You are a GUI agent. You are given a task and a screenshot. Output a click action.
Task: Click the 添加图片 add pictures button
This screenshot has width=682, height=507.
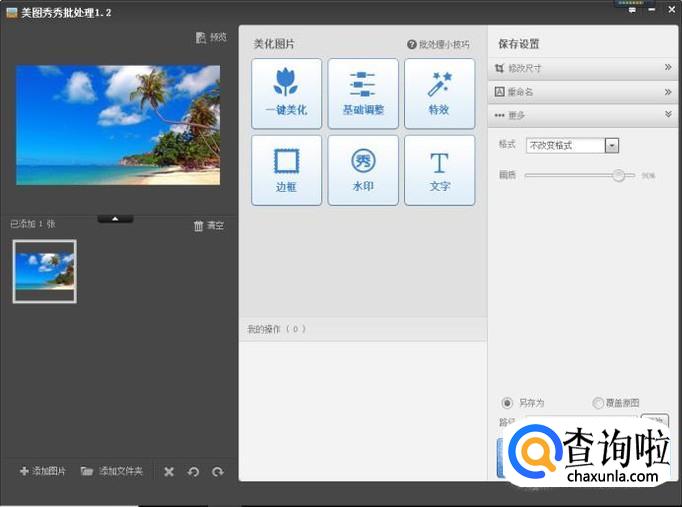[x=43, y=471]
